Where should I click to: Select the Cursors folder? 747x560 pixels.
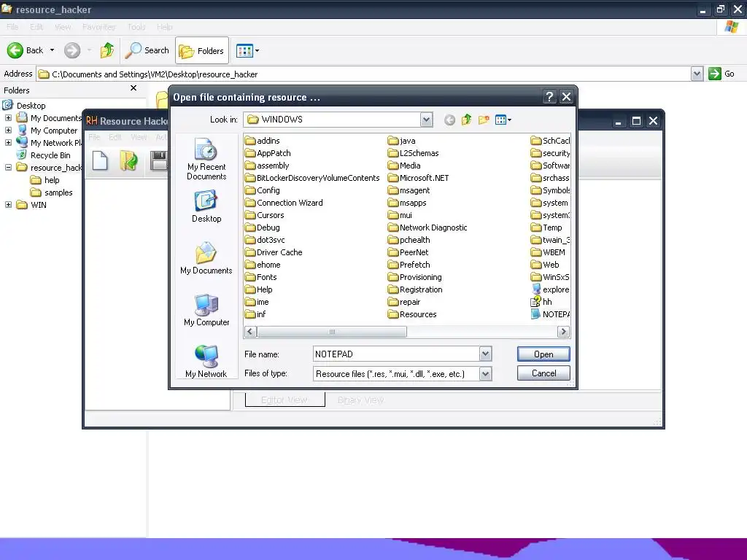point(264,215)
